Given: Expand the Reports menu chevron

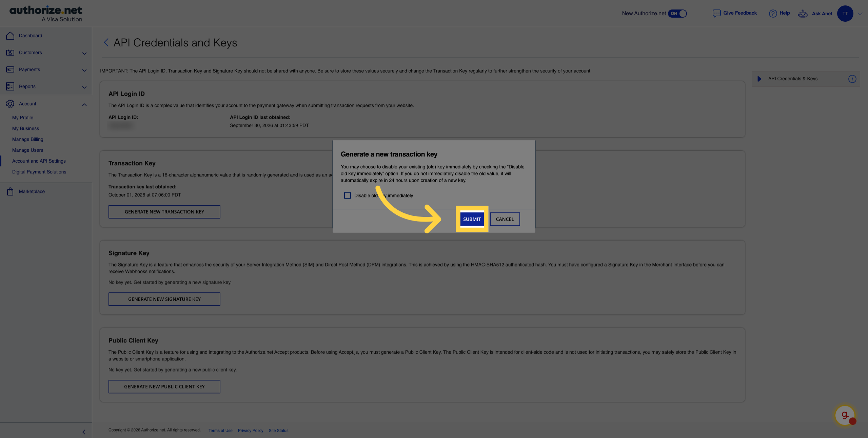Looking at the screenshot, I should 84,87.
